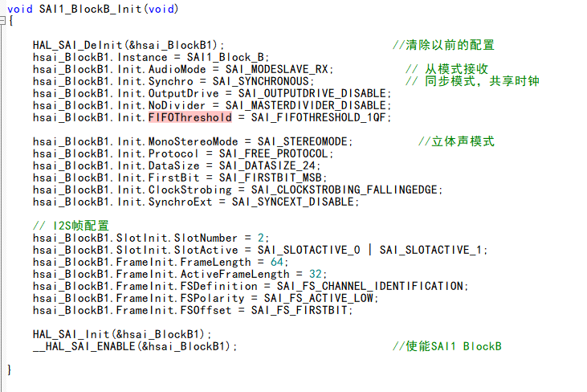This screenshot has height=392, width=587.
Task: Click SAI_CLOCKSTROBING_FALLINGEDGE constant
Action: (344, 190)
